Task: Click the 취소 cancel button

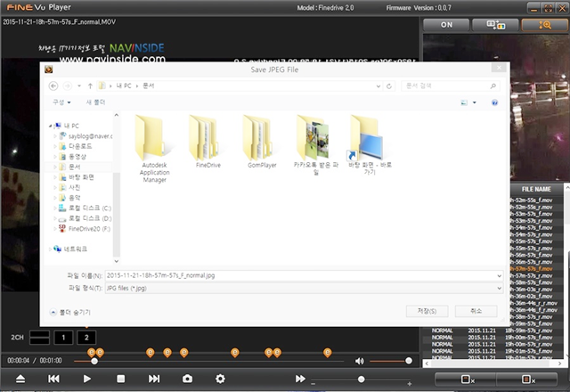Action: tap(476, 311)
